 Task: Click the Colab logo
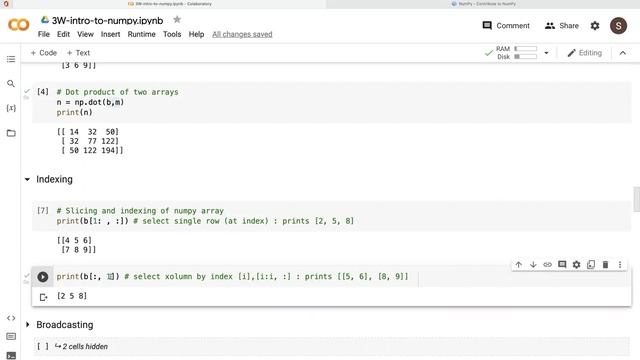(x=18, y=25)
